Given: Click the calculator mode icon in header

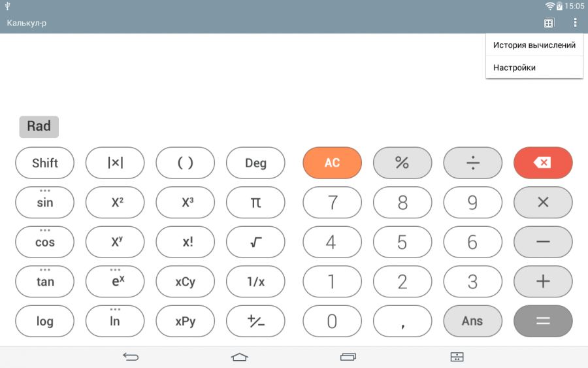Looking at the screenshot, I should point(548,23).
